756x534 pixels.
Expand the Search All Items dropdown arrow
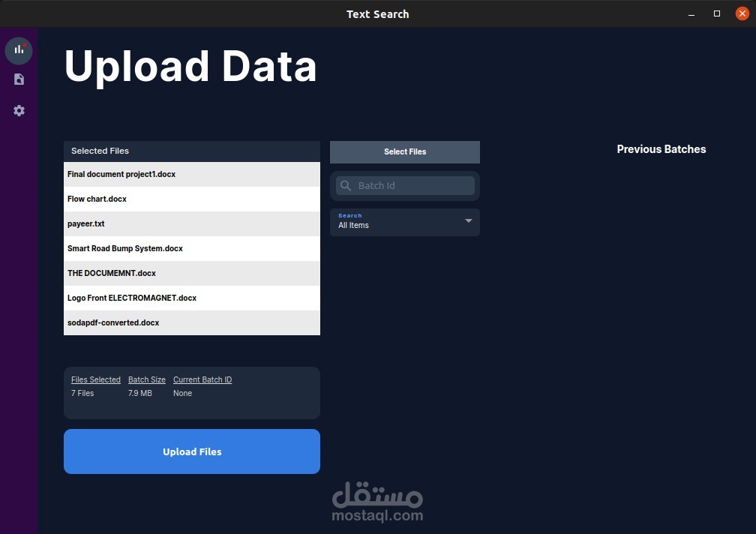[x=468, y=220]
